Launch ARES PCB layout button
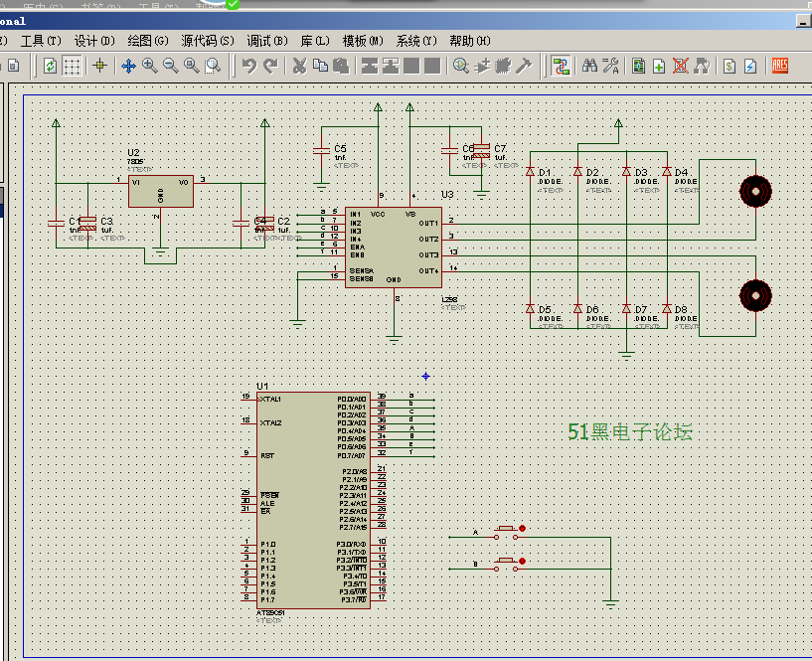Image resolution: width=812 pixels, height=661 pixels. tap(779, 66)
